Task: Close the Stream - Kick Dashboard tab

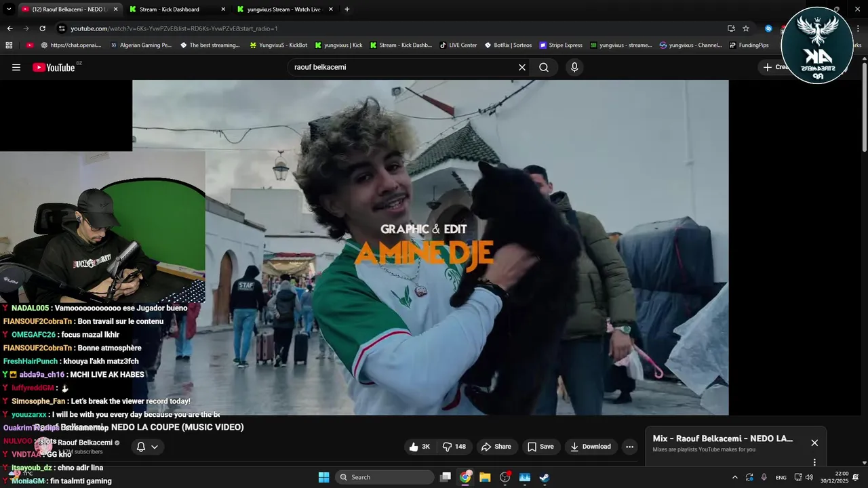Action: pyautogui.click(x=224, y=9)
